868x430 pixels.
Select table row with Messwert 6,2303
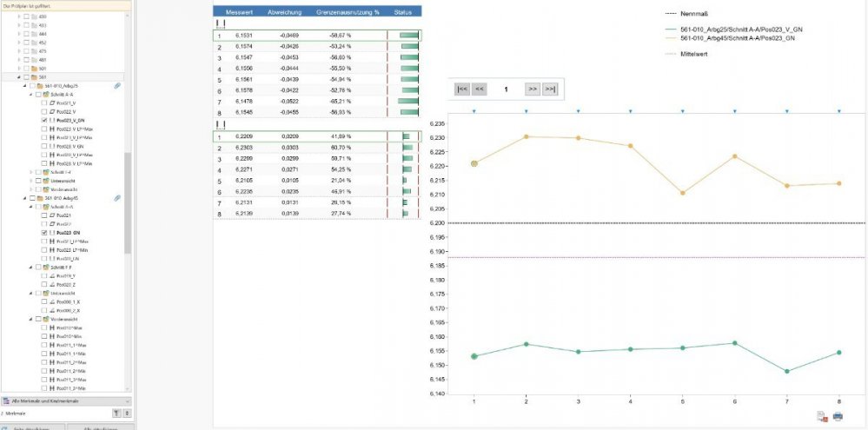252,149
